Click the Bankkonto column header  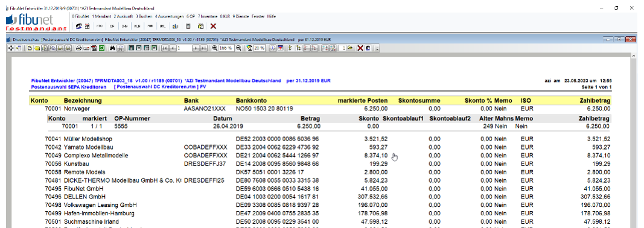pyautogui.click(x=251, y=101)
